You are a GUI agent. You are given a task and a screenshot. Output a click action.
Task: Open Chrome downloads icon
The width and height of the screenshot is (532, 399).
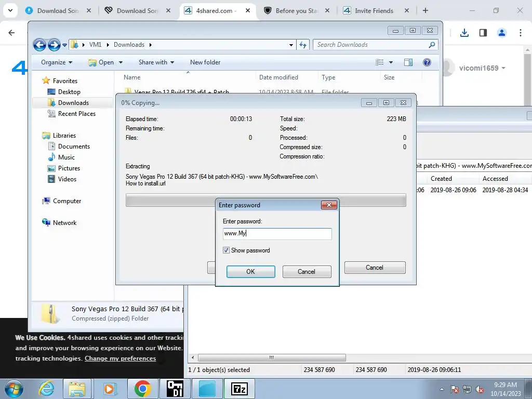click(x=464, y=33)
